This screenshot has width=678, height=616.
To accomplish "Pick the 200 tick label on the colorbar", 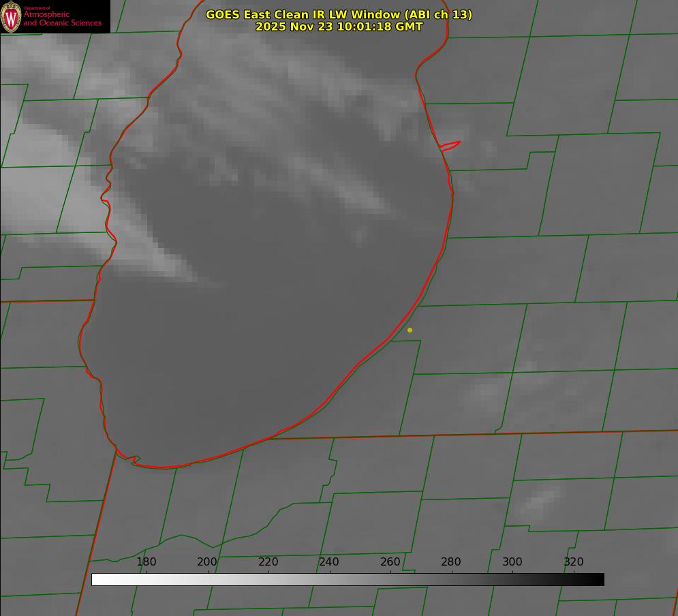I will (x=207, y=562).
